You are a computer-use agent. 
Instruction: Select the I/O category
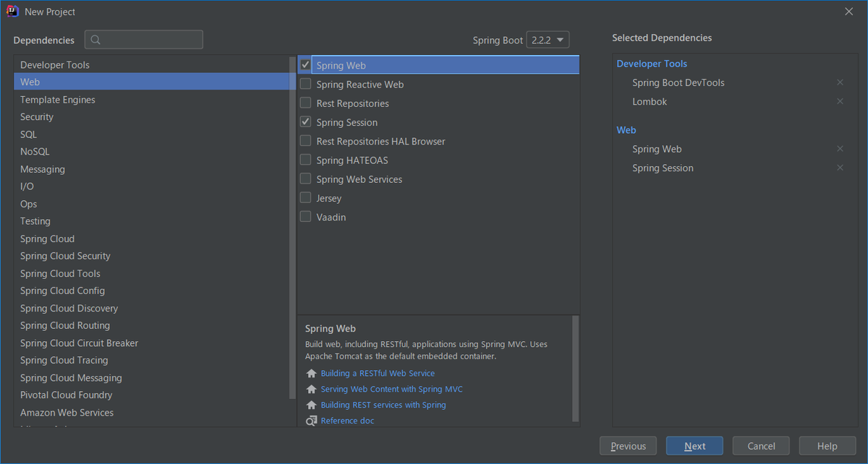click(151, 186)
